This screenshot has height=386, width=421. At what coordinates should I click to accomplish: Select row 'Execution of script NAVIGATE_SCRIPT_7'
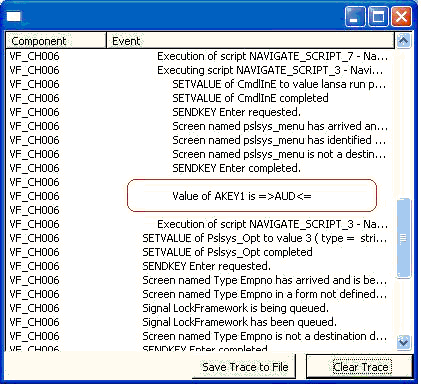[200, 56]
